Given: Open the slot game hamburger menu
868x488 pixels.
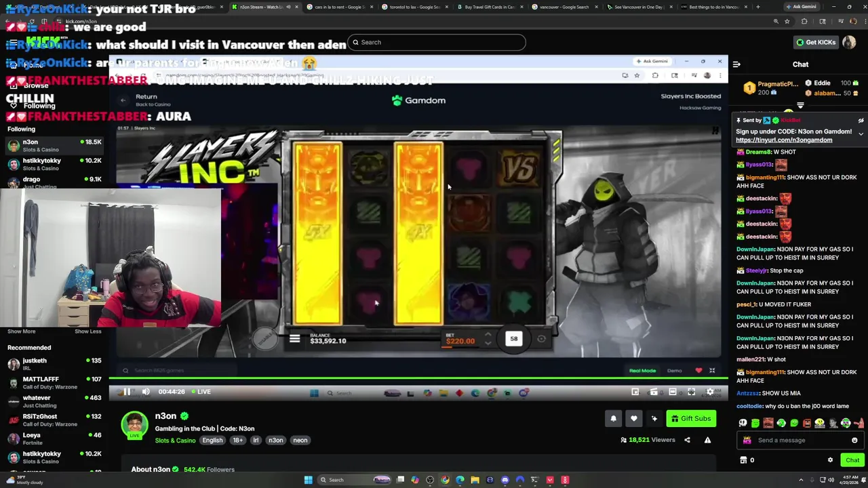Looking at the screenshot, I should [294, 339].
